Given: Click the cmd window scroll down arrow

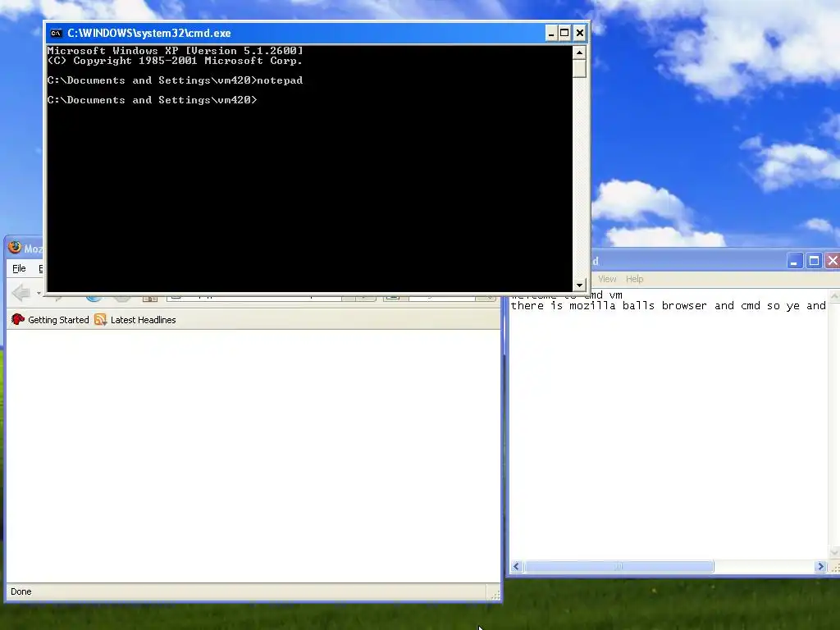Looking at the screenshot, I should [x=579, y=285].
